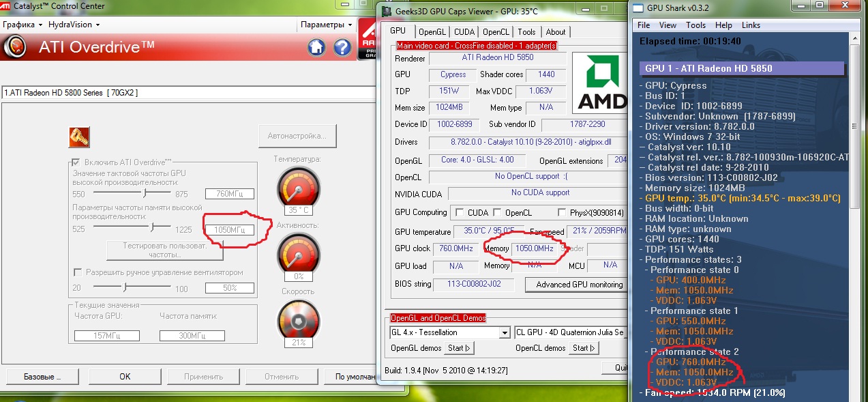Click the Базовые button in Catalyst
The image size is (868, 402).
(x=42, y=377)
